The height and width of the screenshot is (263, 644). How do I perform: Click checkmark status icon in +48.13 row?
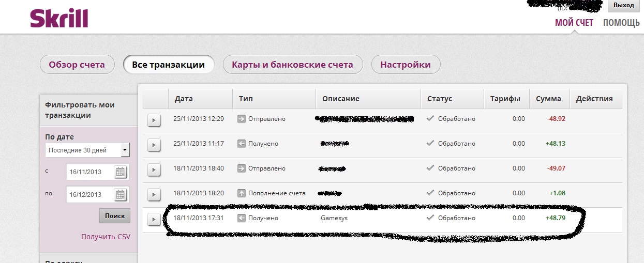pos(430,143)
